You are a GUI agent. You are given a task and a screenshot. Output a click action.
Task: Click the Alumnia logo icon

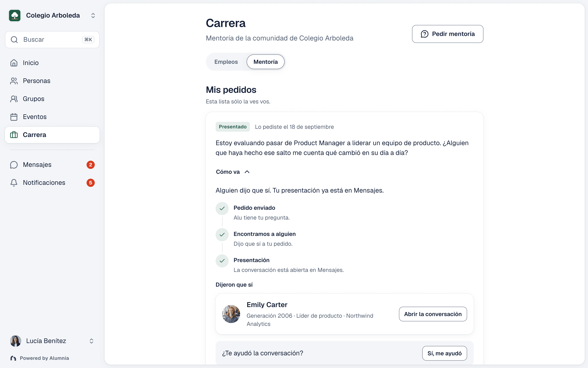click(13, 358)
